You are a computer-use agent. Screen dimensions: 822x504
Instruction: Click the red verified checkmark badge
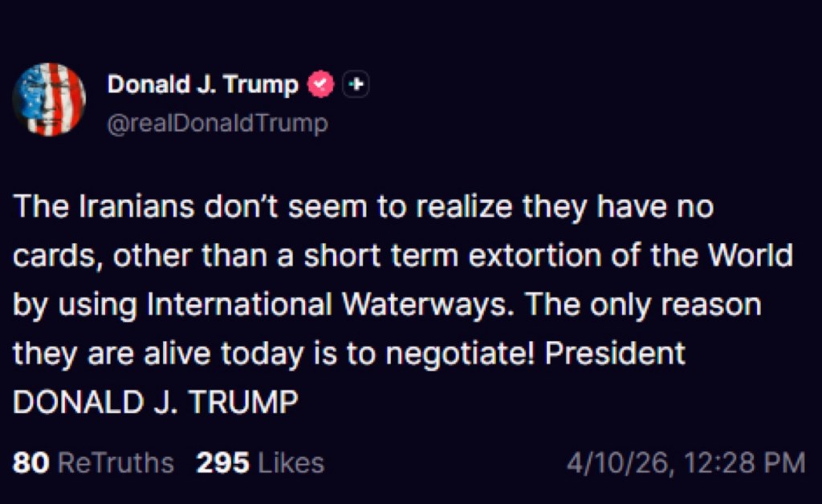322,84
